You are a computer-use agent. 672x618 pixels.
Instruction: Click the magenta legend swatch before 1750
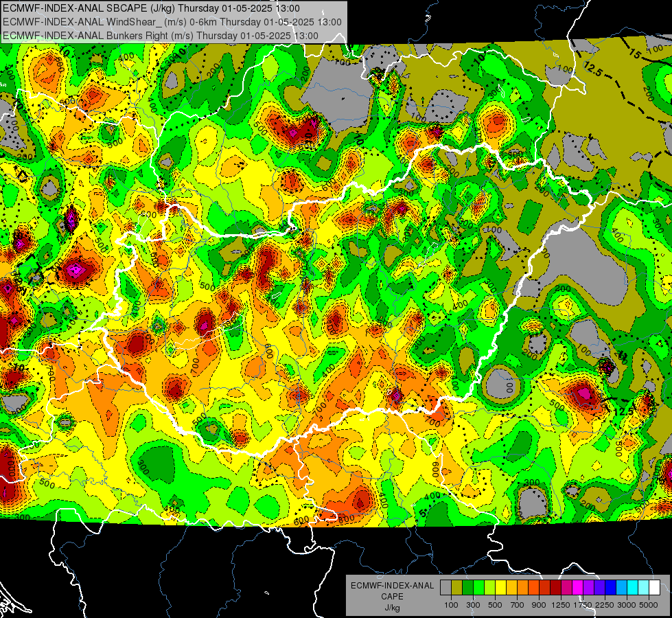coord(577,587)
